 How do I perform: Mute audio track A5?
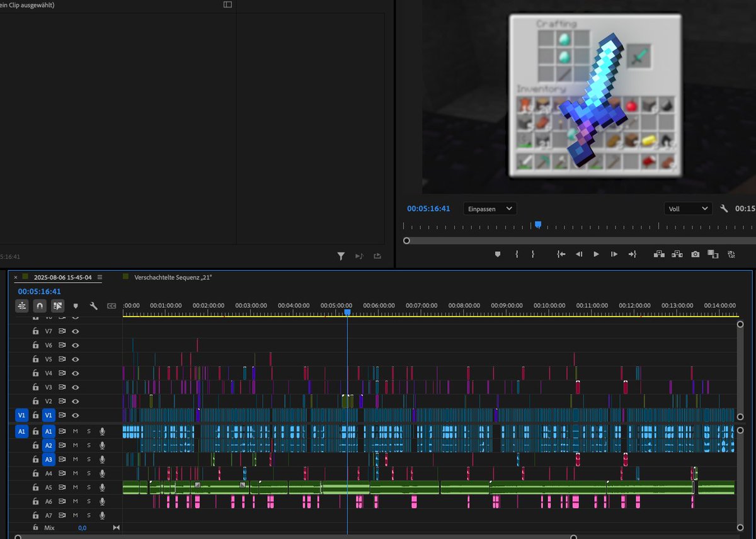pyautogui.click(x=76, y=487)
